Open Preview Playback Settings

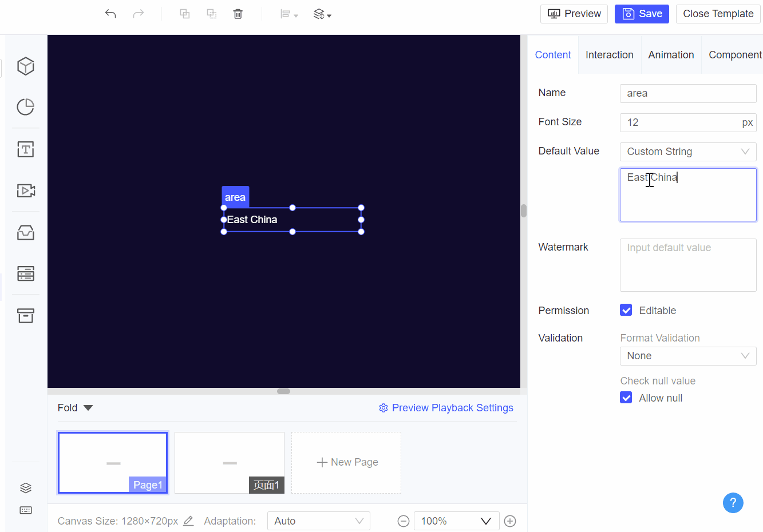tap(452, 407)
